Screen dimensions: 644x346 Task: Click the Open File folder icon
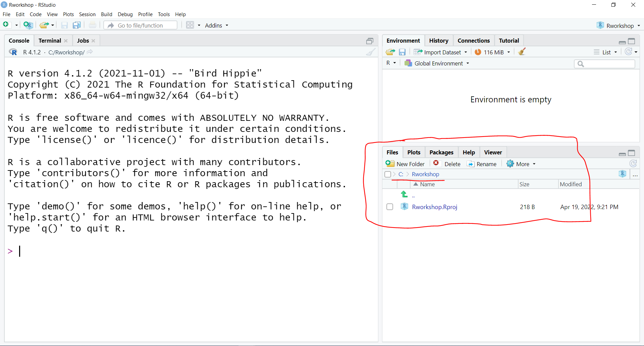click(44, 25)
